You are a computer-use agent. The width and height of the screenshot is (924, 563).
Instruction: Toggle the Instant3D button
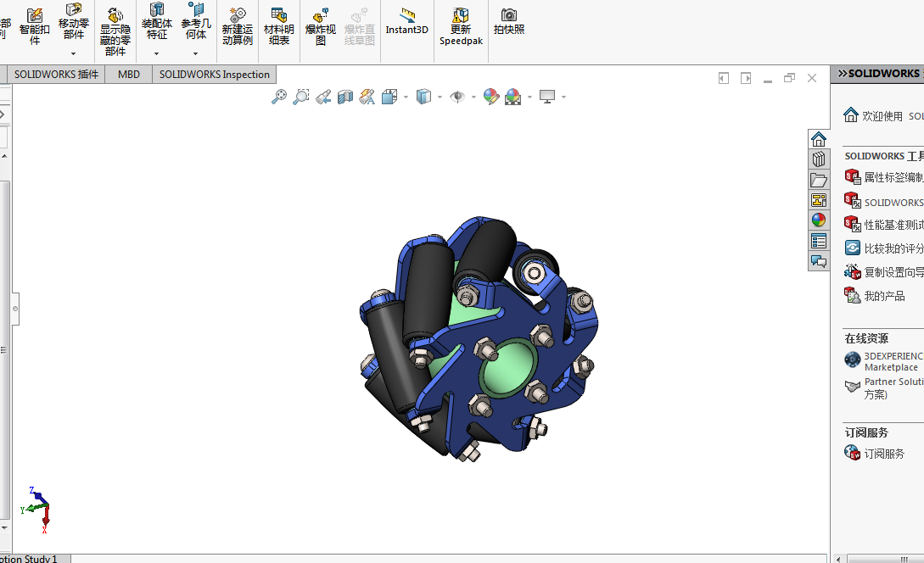406,22
